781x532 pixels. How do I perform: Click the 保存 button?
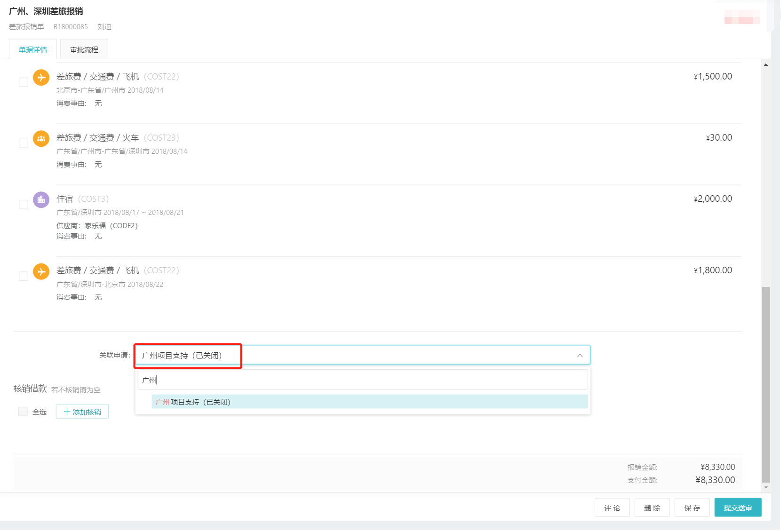click(x=692, y=508)
